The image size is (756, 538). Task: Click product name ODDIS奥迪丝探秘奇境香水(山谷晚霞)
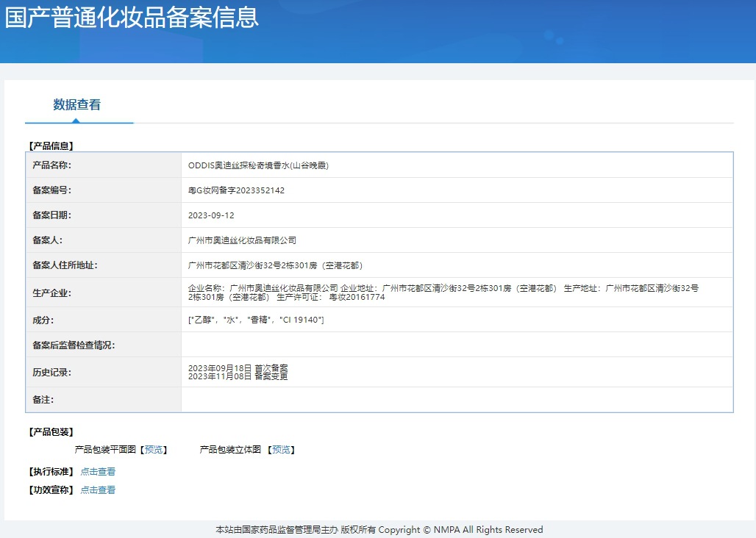click(258, 165)
